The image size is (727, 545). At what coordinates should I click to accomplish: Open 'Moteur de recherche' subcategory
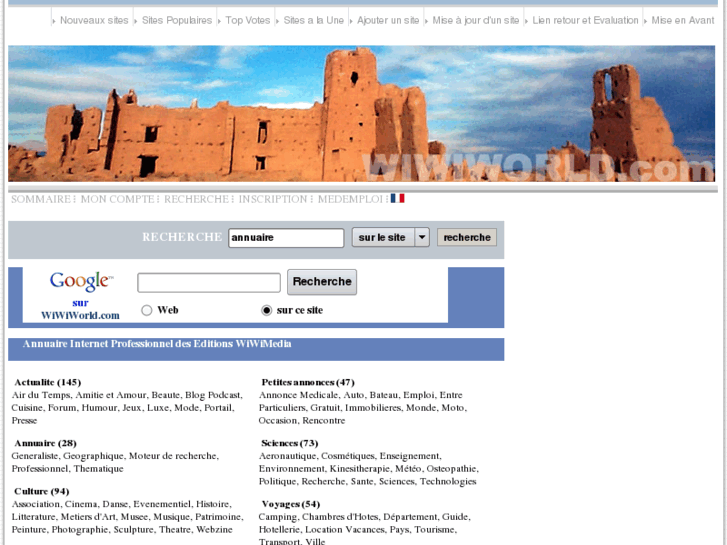(x=173, y=455)
